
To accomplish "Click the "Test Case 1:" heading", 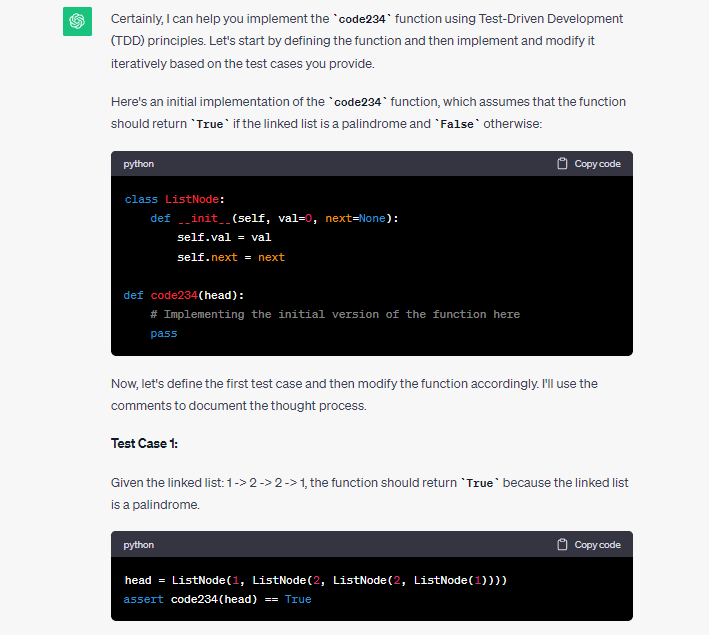I will click(x=144, y=443).
